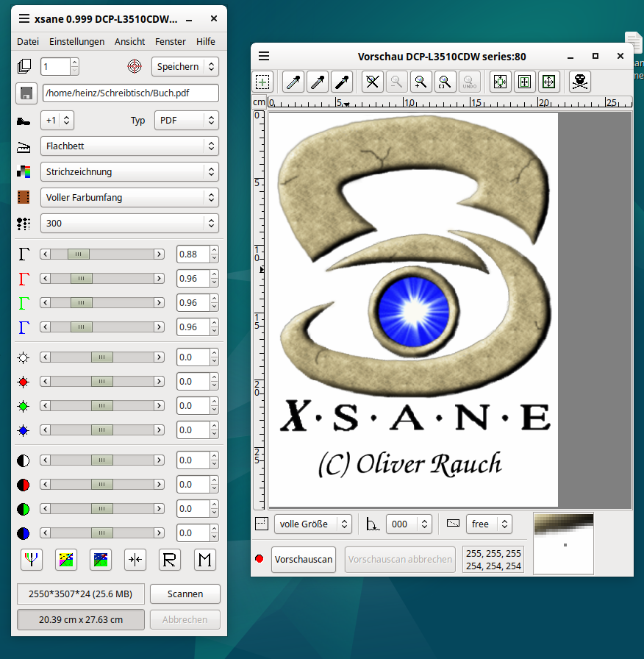Click the page count field showing 1
The width and height of the screenshot is (644, 659).
click(x=55, y=66)
